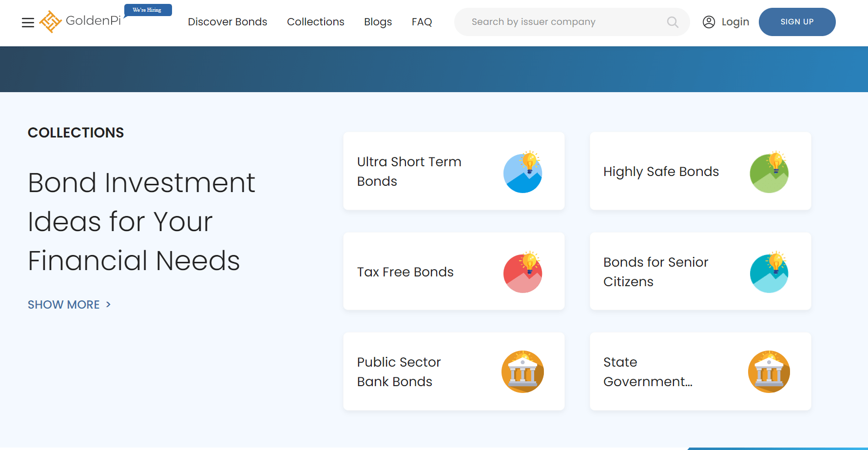Open the Ultra Short Term Bonds card
The width and height of the screenshot is (868, 450).
click(454, 171)
